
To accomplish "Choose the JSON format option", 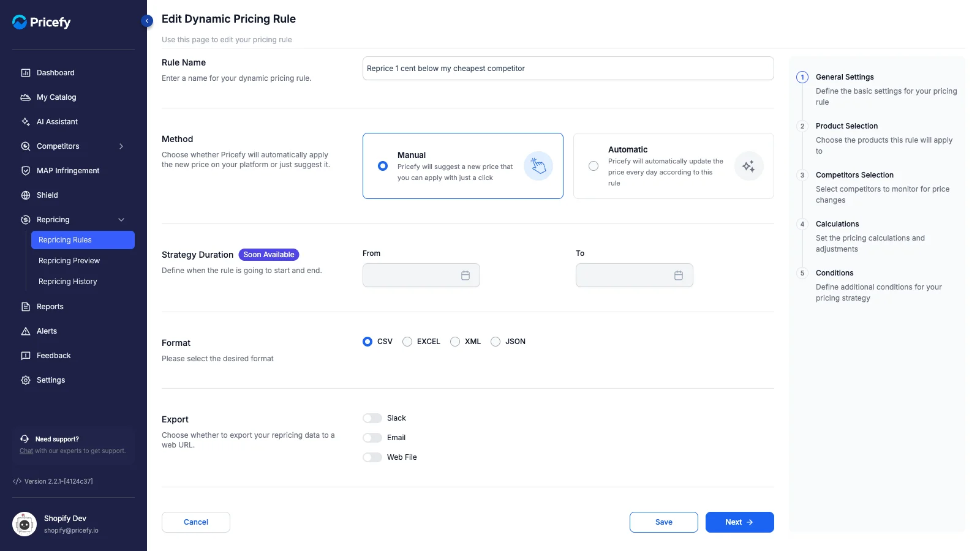I will (496, 342).
